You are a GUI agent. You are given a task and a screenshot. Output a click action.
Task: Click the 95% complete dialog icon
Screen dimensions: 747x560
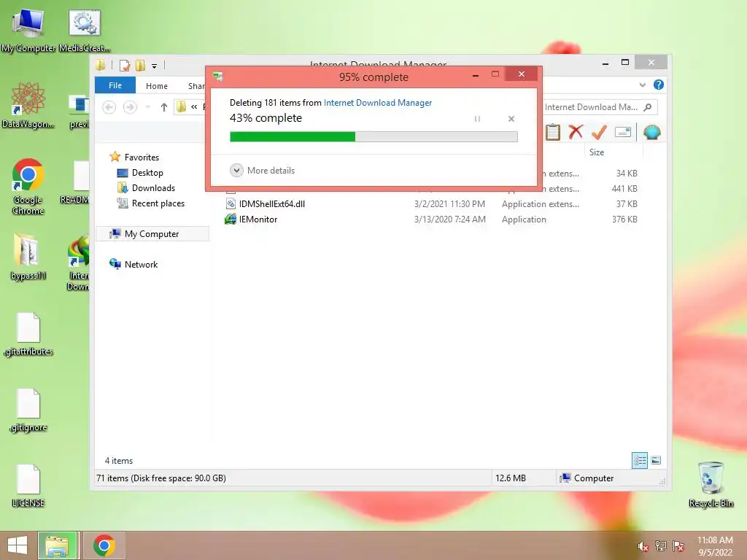pos(217,76)
